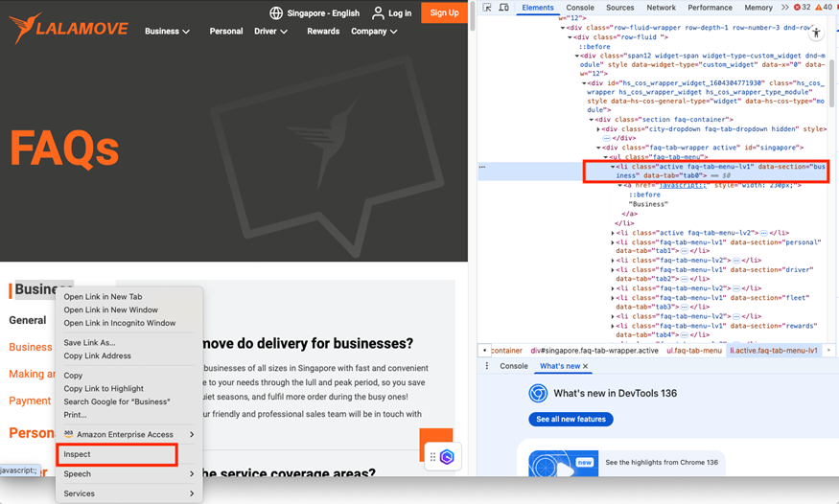Toggle the device toolbar icon in DevTools
Screen dimensions: 839x504
[503, 8]
